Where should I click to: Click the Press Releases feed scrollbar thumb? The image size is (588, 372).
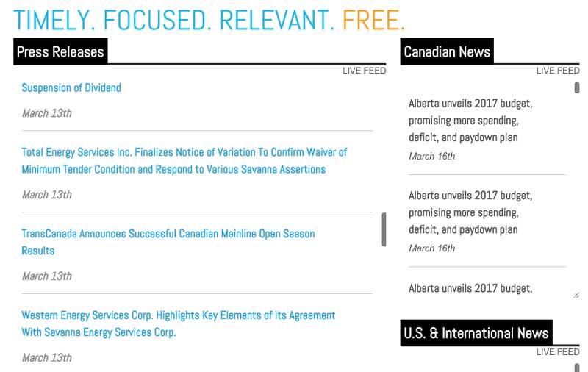point(384,229)
